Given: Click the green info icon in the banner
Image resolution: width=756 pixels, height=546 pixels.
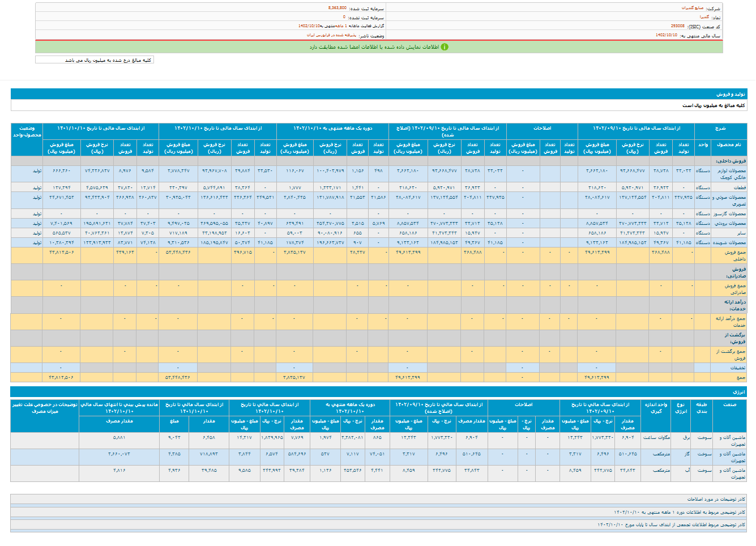Looking at the screenshot, I should 445,47.
